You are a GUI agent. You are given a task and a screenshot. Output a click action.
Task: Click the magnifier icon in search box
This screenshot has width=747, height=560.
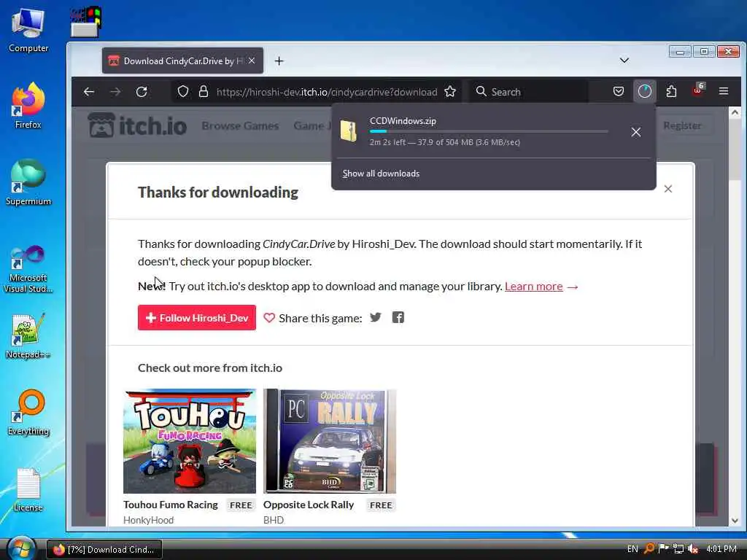pos(481,91)
